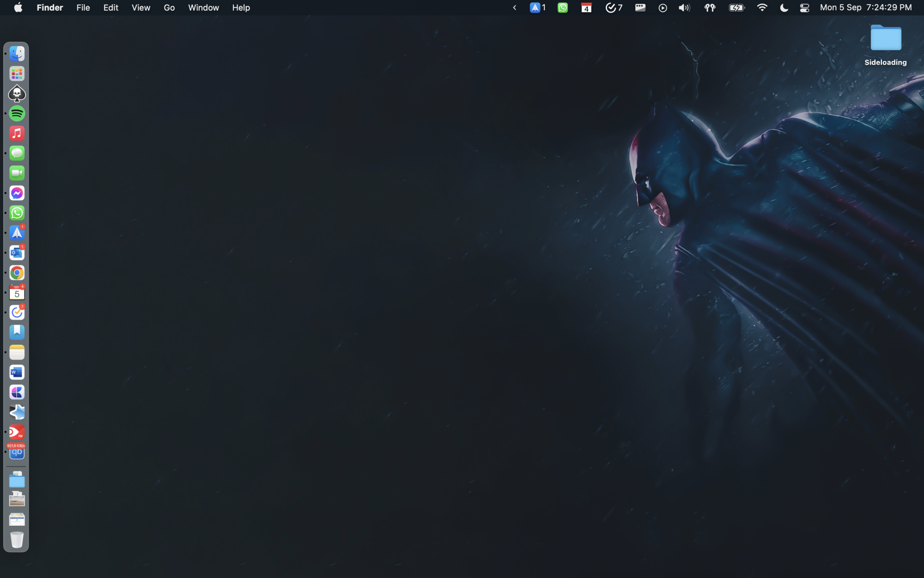Image resolution: width=924 pixels, height=578 pixels.
Task: Toggle Focus moon icon in menu bar
Action: click(784, 7)
